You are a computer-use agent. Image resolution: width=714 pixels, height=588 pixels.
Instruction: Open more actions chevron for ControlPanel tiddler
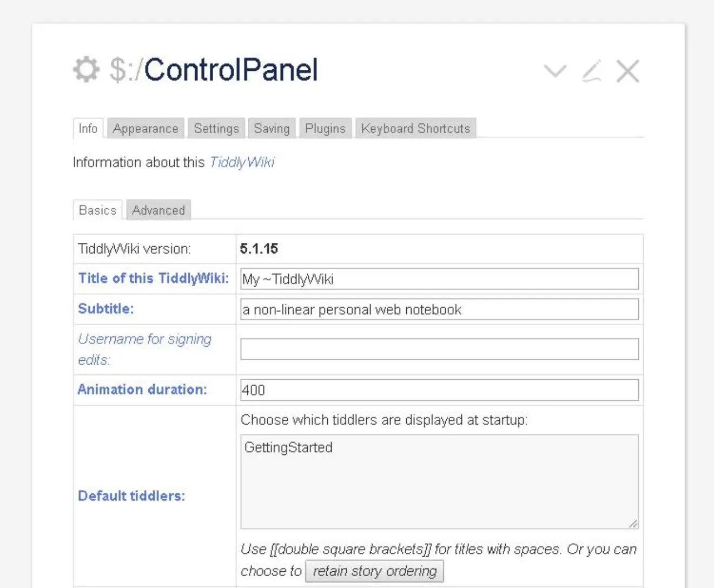555,71
